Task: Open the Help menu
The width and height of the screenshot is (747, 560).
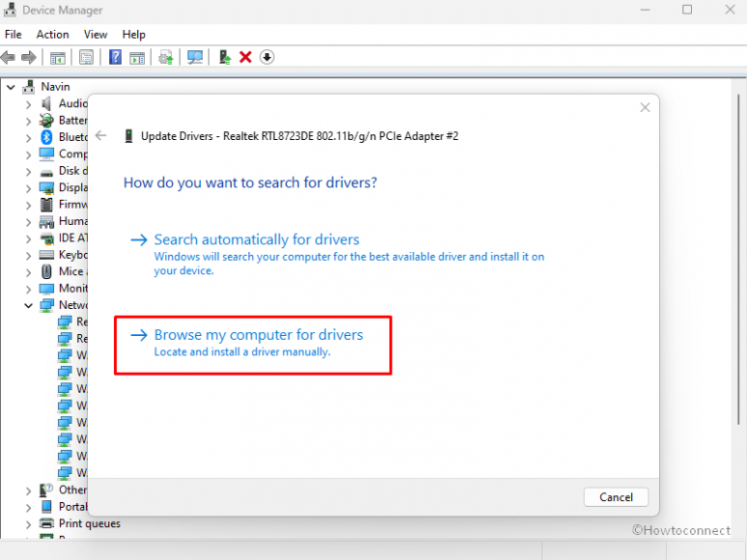Action: (133, 35)
